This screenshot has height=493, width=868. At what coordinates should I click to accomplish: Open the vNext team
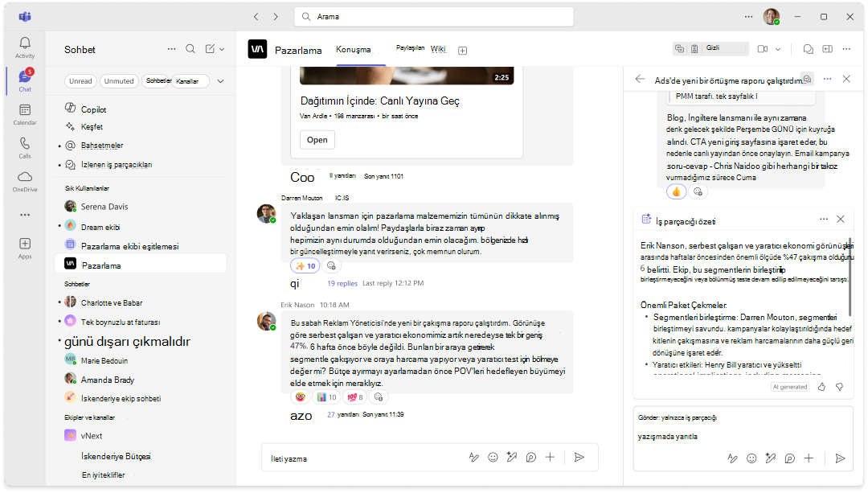pyautogui.click(x=141, y=436)
